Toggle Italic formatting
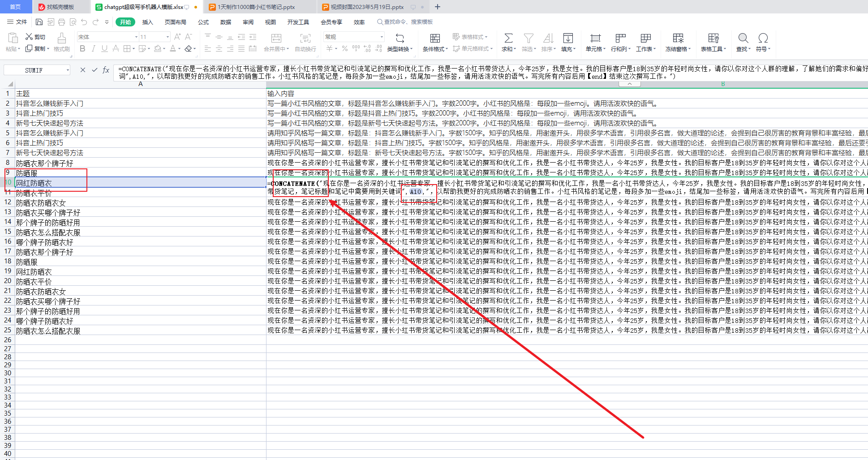Screen dimensions: 868x460 pos(94,48)
